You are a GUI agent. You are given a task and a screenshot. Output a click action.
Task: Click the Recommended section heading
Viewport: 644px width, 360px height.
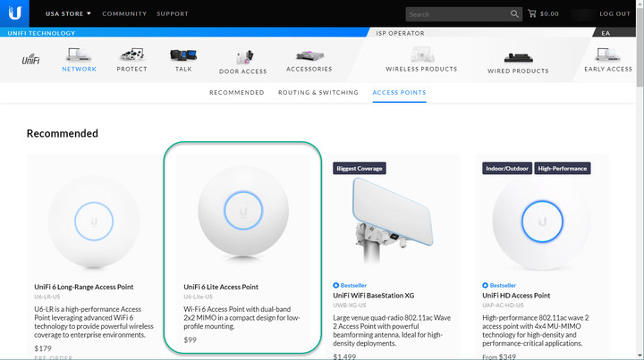point(63,133)
